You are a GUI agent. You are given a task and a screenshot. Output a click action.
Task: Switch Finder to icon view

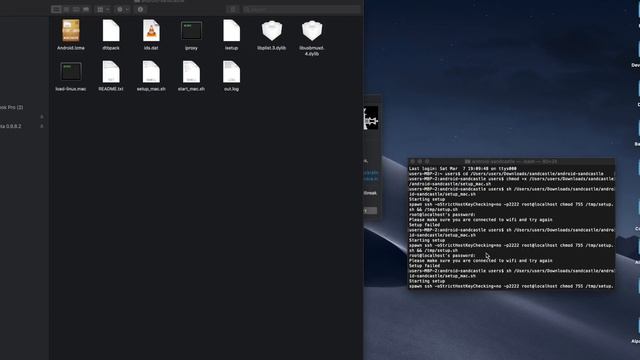click(x=56, y=9)
